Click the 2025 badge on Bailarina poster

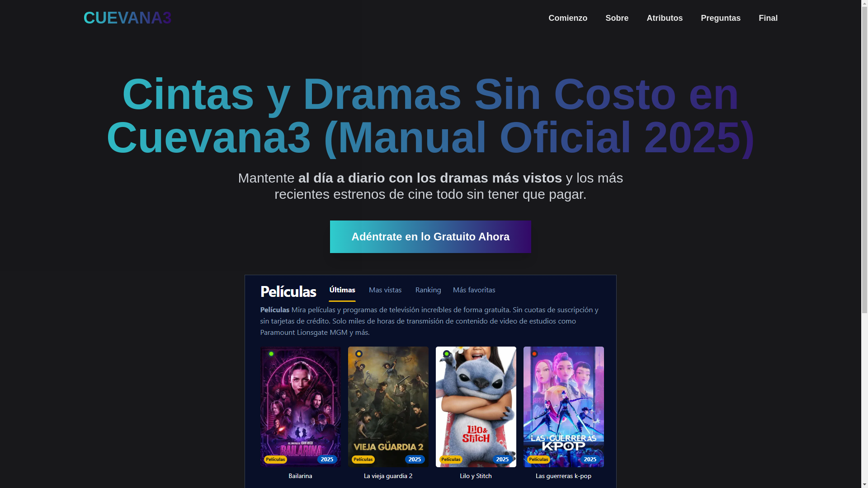[327, 460]
